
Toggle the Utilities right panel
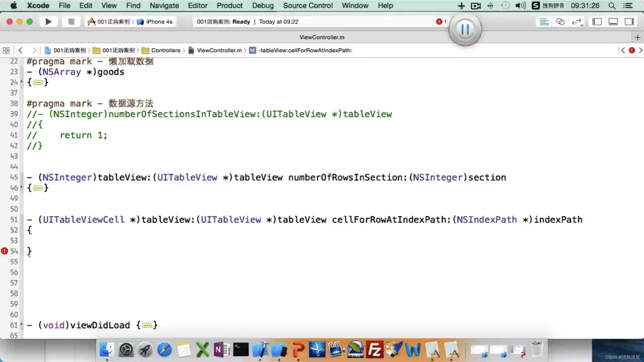(x=629, y=22)
